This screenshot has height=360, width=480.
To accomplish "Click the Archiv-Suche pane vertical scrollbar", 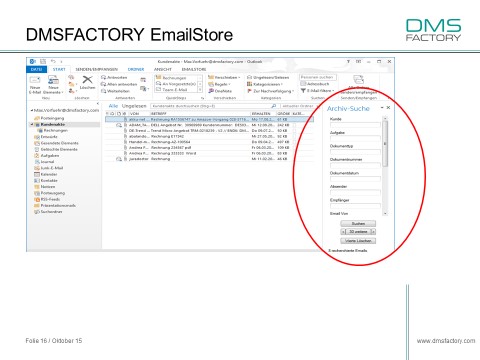I will tap(385, 166).
